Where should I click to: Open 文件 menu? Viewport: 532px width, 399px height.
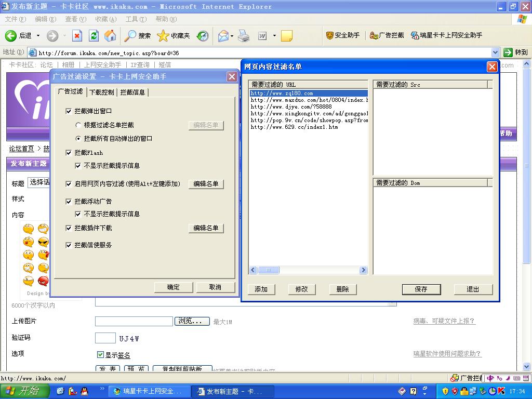tap(15, 19)
